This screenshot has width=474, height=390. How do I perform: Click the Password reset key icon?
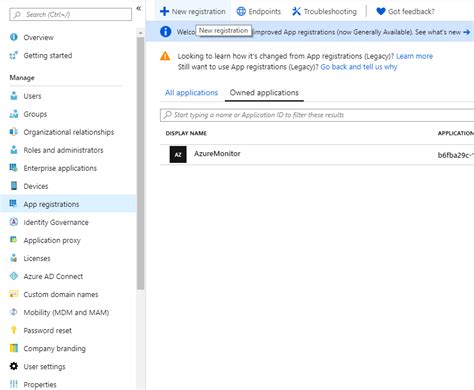14,330
